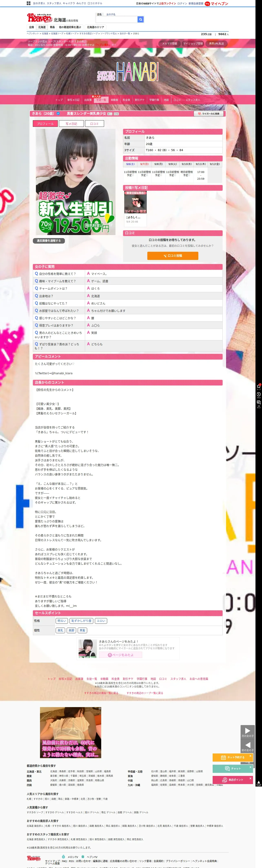262x868 pixels.
Task: Open 割引チケ in the shop nav bar
Action: pos(139,100)
